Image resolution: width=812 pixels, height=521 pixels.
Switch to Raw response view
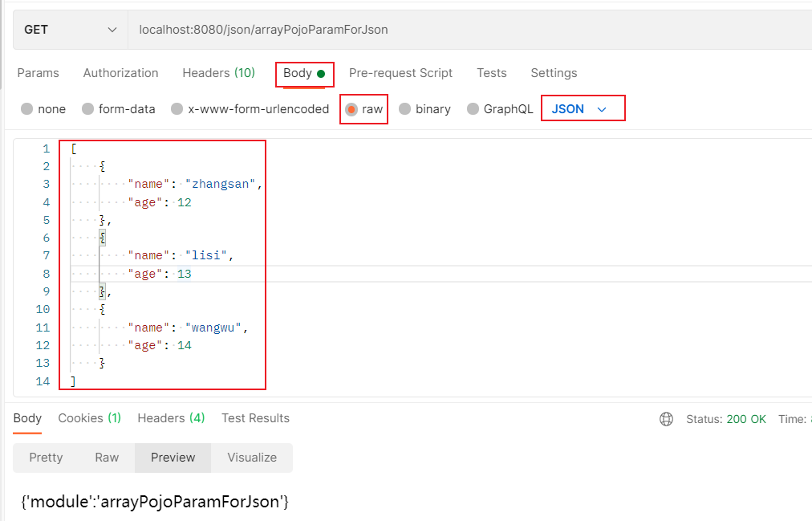(x=107, y=458)
